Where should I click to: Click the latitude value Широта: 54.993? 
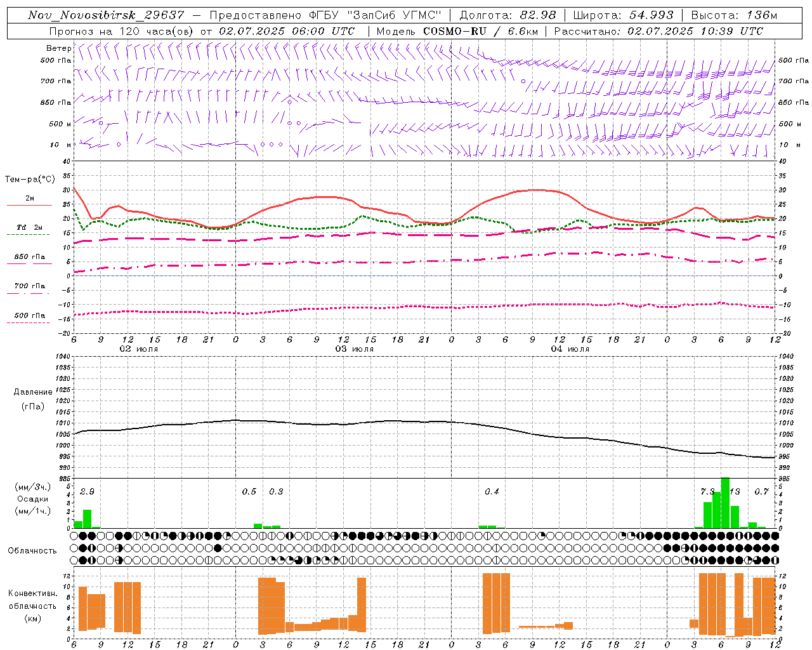624,15
